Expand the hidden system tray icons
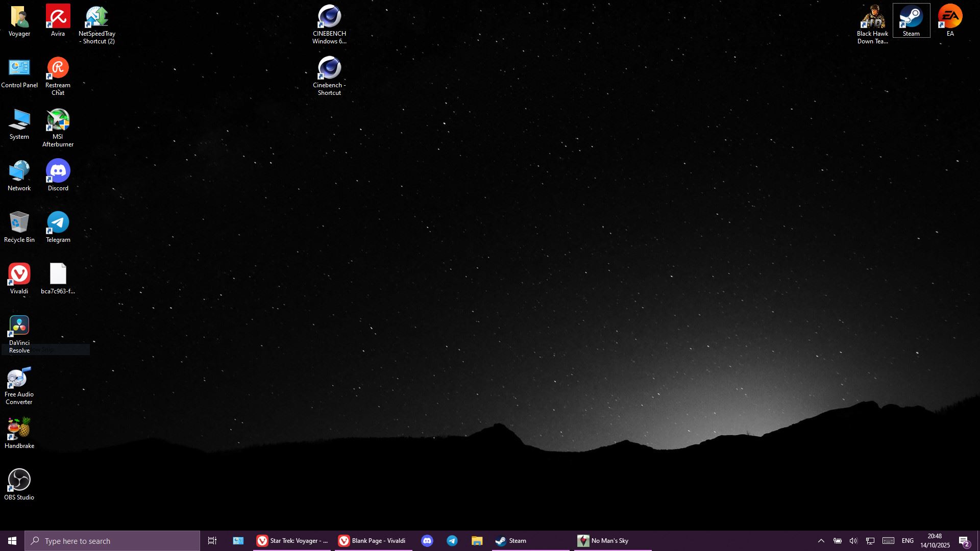The height and width of the screenshot is (551, 980). coord(821,541)
